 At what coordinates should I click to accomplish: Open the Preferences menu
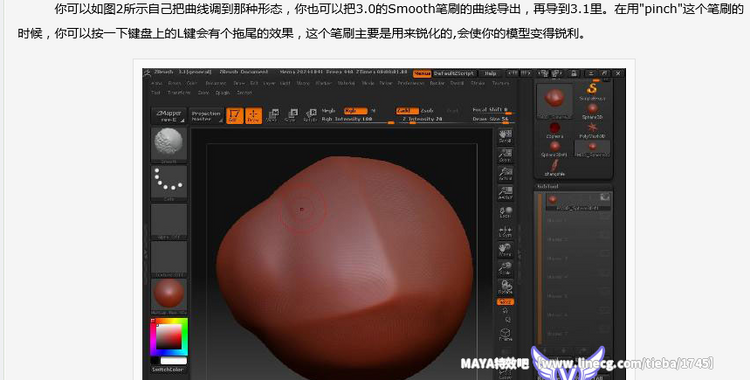coord(411,83)
